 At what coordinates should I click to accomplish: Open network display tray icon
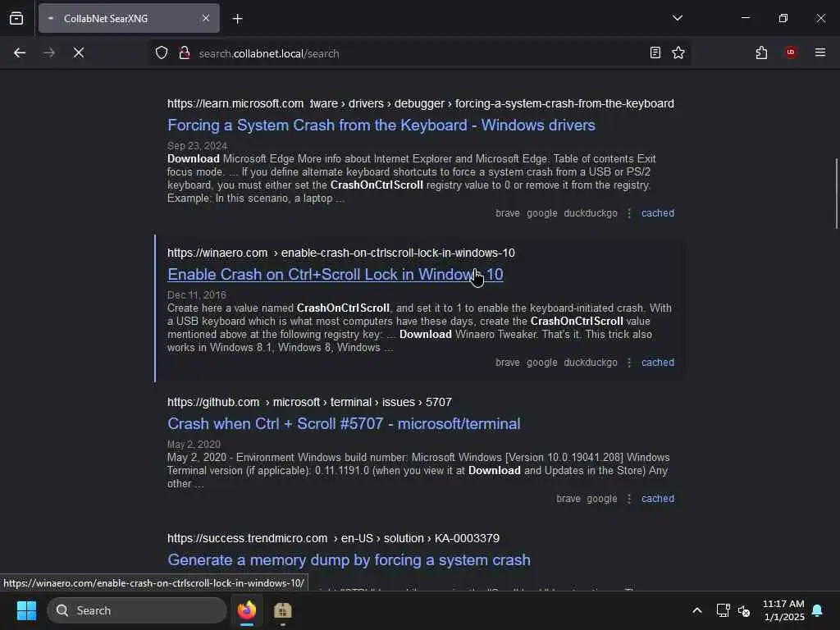click(x=724, y=610)
